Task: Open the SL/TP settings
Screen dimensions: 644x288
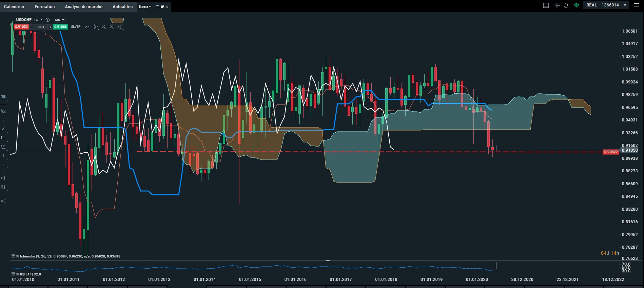Action: point(76,27)
